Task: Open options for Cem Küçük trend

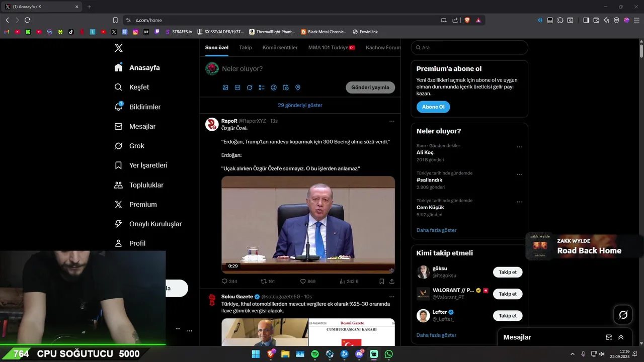Action: [519, 202]
